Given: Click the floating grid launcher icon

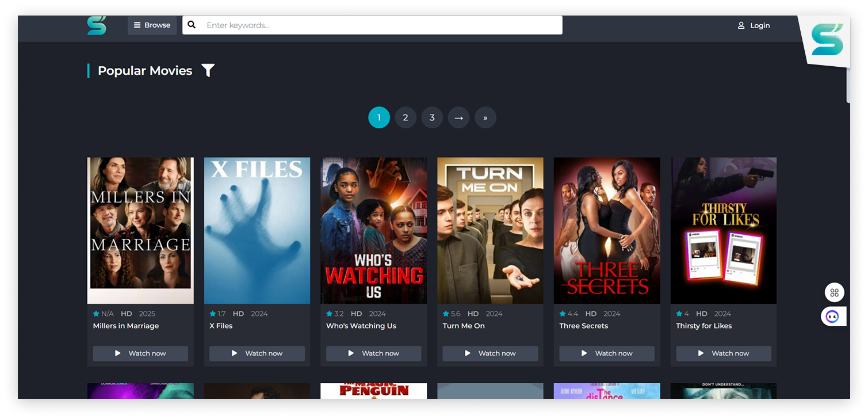Looking at the screenshot, I should (835, 292).
